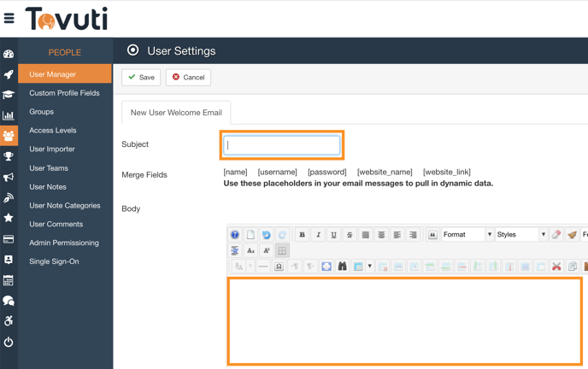Open the dashboard gauge icon in sidebar
The image size is (588, 369).
(9, 54)
